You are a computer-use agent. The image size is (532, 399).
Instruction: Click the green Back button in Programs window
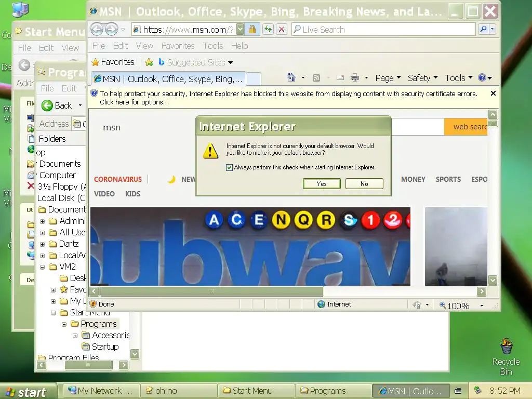pyautogui.click(x=57, y=105)
